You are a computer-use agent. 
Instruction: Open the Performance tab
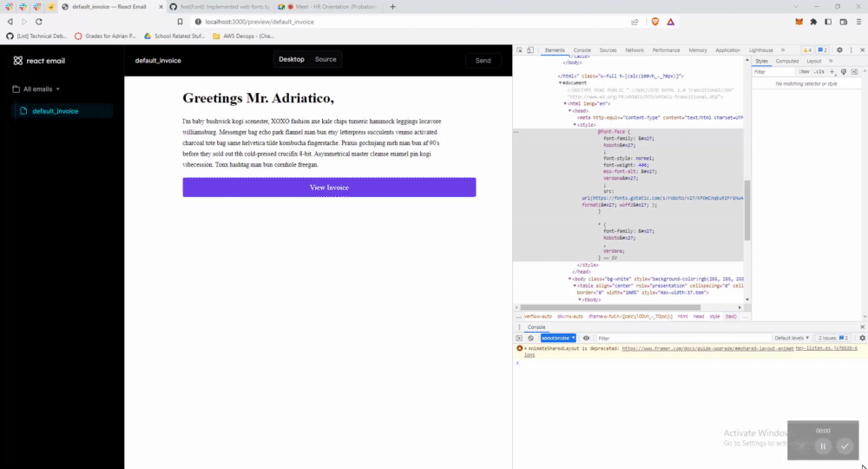pyautogui.click(x=666, y=50)
